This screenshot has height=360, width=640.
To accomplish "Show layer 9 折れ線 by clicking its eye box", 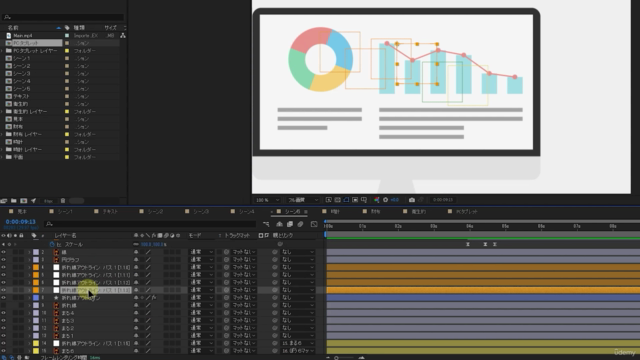I will coord(3,305).
